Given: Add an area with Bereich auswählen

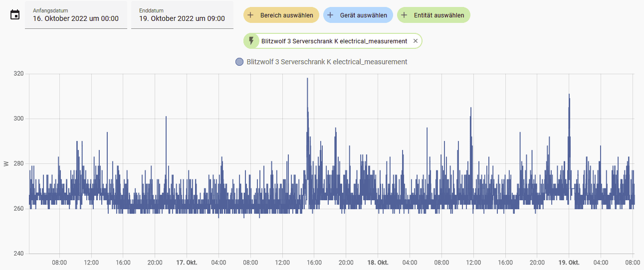Looking at the screenshot, I should (281, 15).
